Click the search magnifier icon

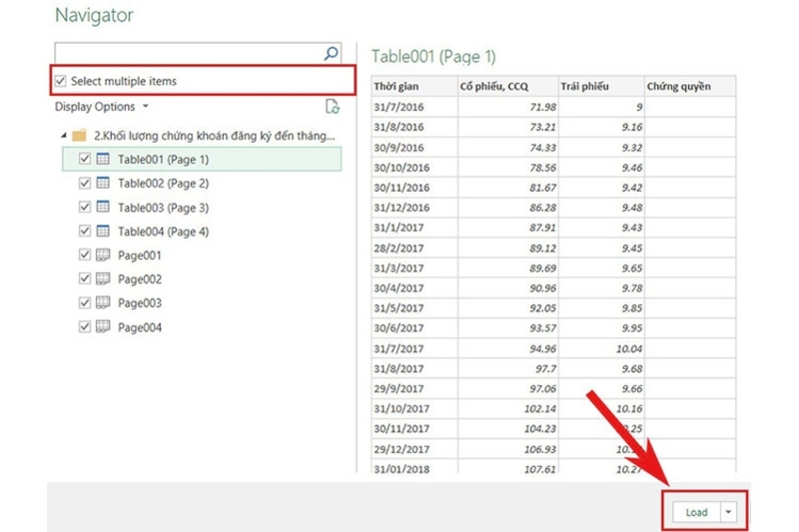[332, 53]
